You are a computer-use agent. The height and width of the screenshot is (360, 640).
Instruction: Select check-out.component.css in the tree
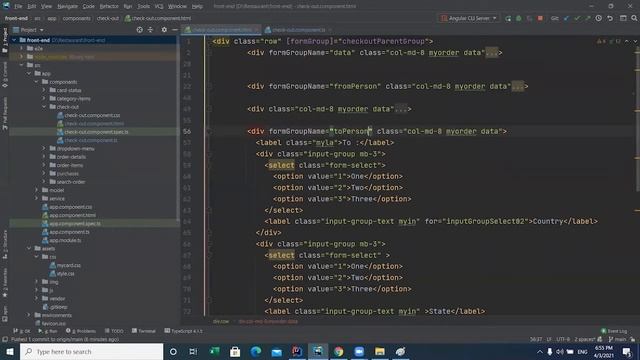pyautogui.click(x=92, y=115)
